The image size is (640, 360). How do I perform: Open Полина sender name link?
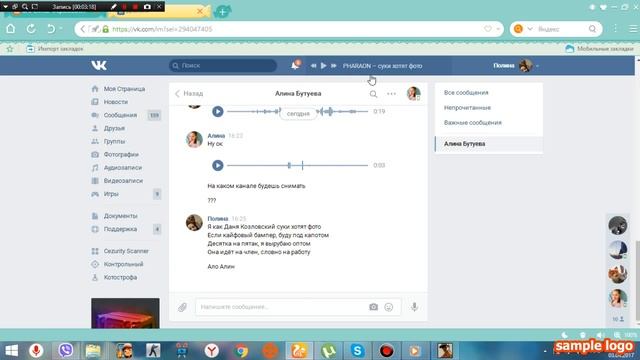point(218,219)
